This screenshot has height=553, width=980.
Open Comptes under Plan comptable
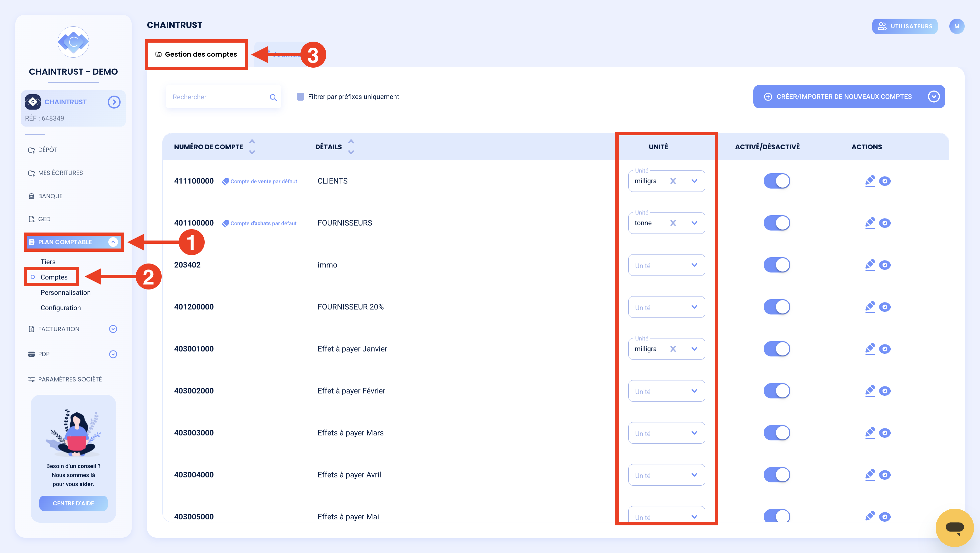54,277
